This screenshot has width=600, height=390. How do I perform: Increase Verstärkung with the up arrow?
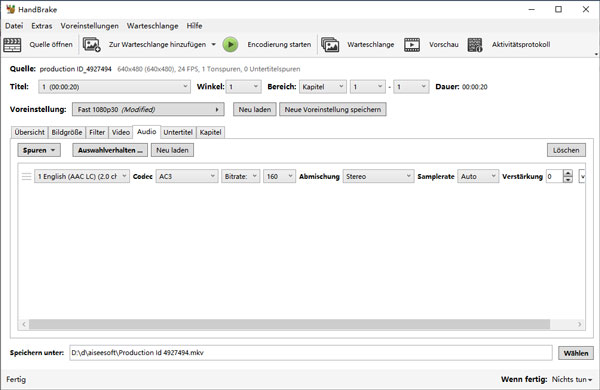[568, 173]
